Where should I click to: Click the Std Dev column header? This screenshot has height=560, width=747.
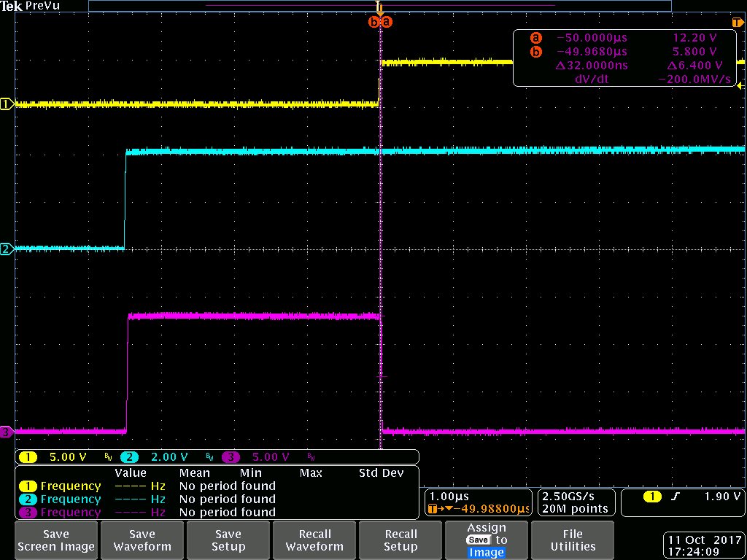pos(381,472)
